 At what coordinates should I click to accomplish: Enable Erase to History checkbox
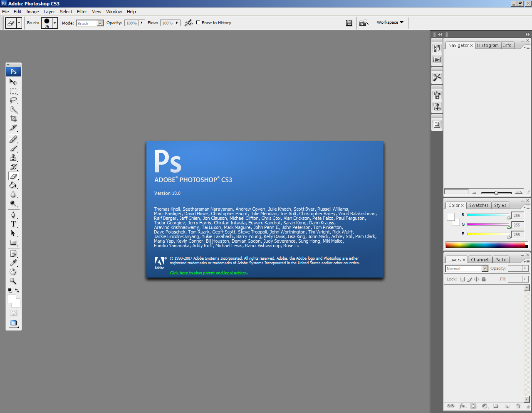tap(198, 22)
